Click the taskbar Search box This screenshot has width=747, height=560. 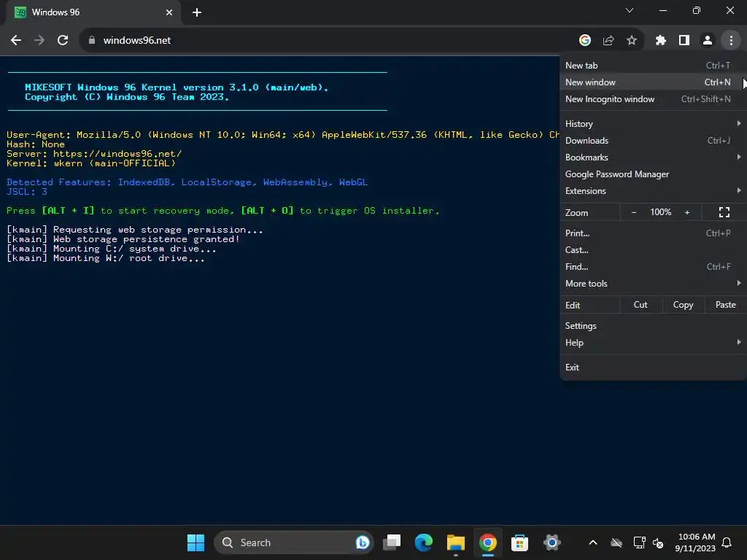[293, 542]
